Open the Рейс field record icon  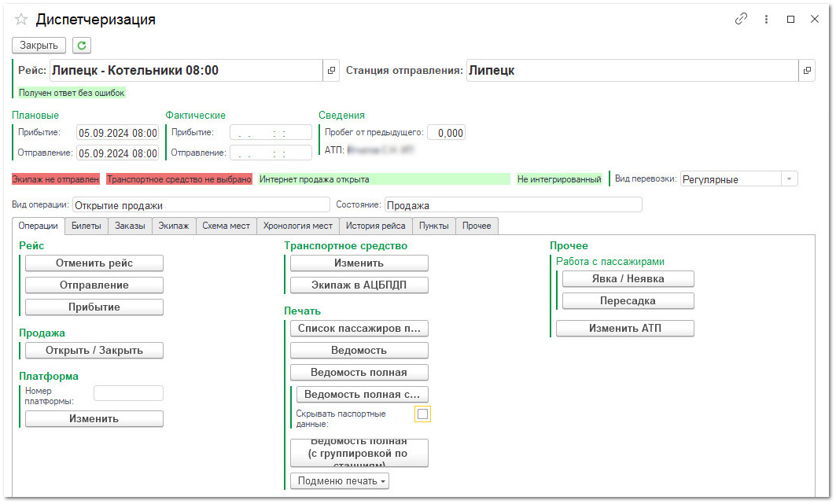(331, 71)
